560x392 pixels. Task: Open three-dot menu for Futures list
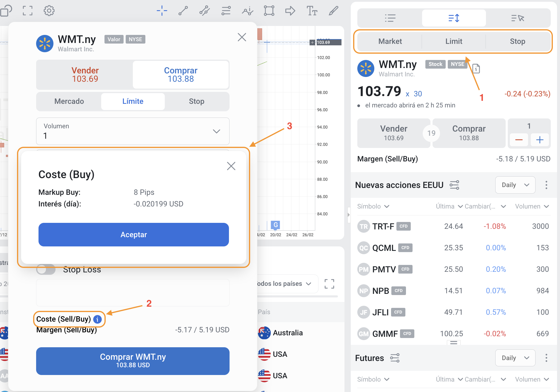pyautogui.click(x=546, y=358)
